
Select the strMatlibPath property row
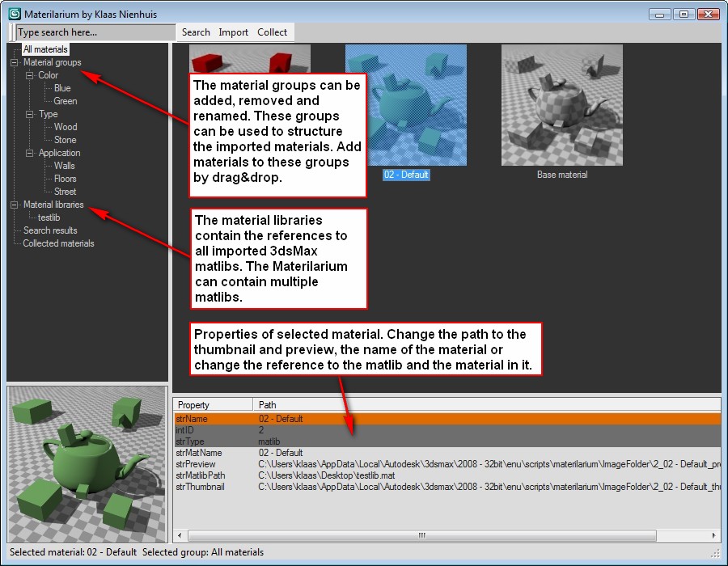[447, 475]
